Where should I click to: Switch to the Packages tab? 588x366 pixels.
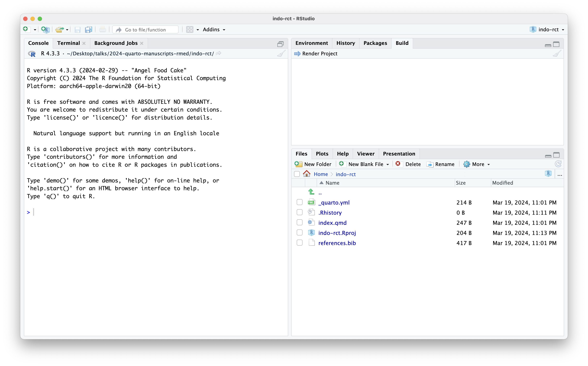pyautogui.click(x=375, y=43)
